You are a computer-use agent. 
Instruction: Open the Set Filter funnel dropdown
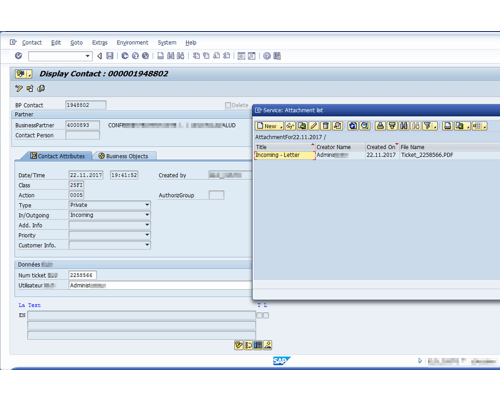[x=430, y=126]
